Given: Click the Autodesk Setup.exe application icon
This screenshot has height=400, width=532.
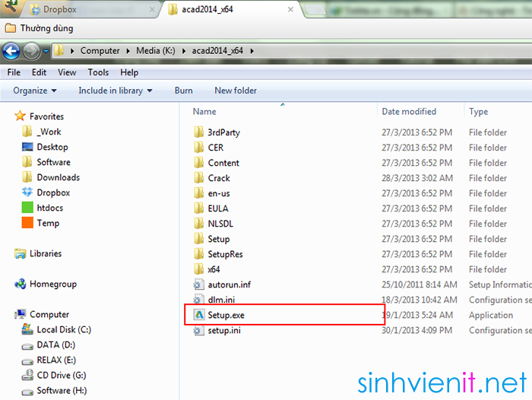Looking at the screenshot, I should tap(199, 315).
